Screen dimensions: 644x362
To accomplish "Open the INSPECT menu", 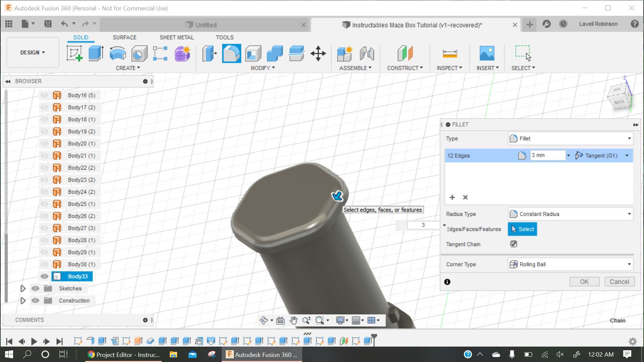I will tap(449, 68).
